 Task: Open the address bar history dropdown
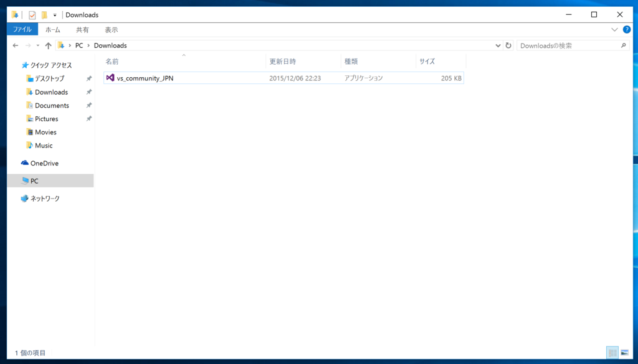tap(497, 45)
